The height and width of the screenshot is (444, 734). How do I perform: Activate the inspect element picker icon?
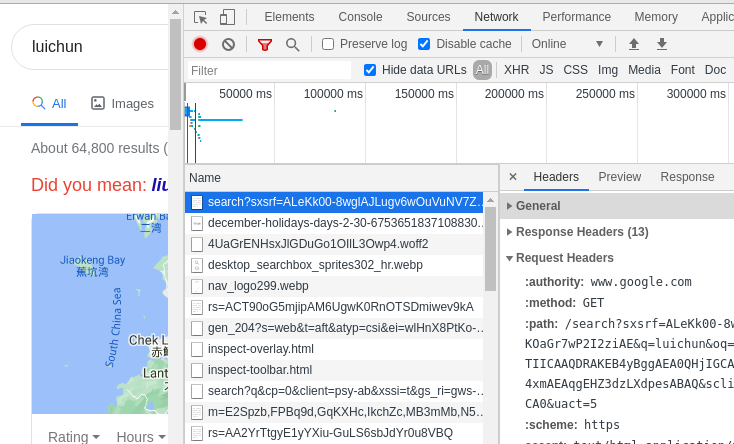(201, 17)
